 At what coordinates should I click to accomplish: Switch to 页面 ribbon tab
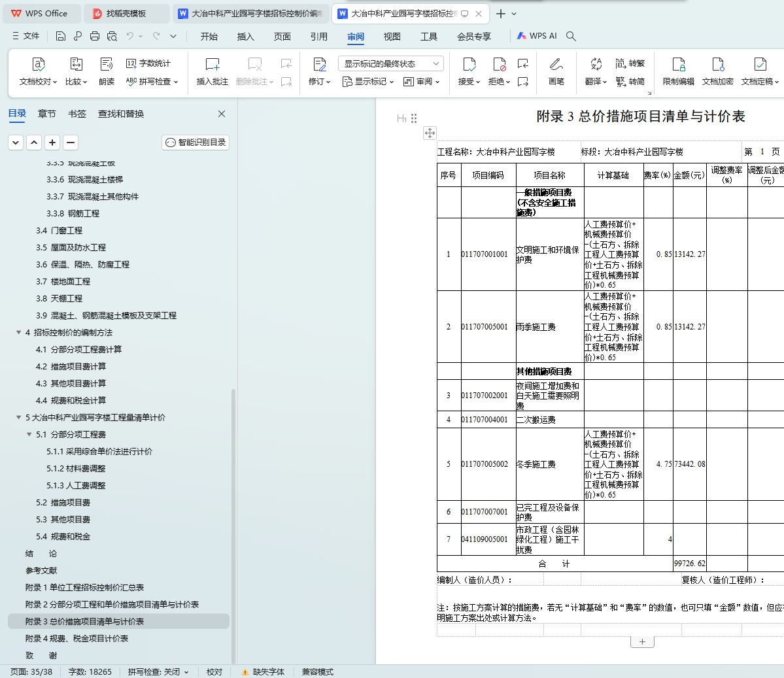pos(282,37)
